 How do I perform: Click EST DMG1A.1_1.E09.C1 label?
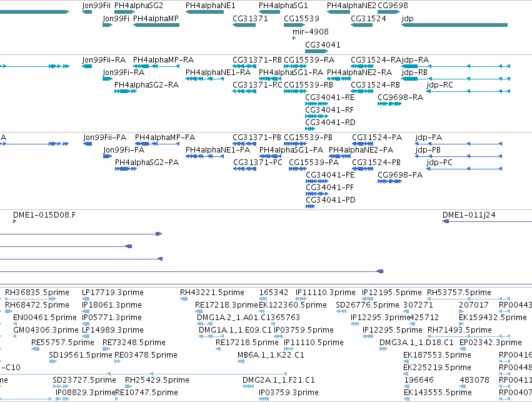click(x=236, y=330)
